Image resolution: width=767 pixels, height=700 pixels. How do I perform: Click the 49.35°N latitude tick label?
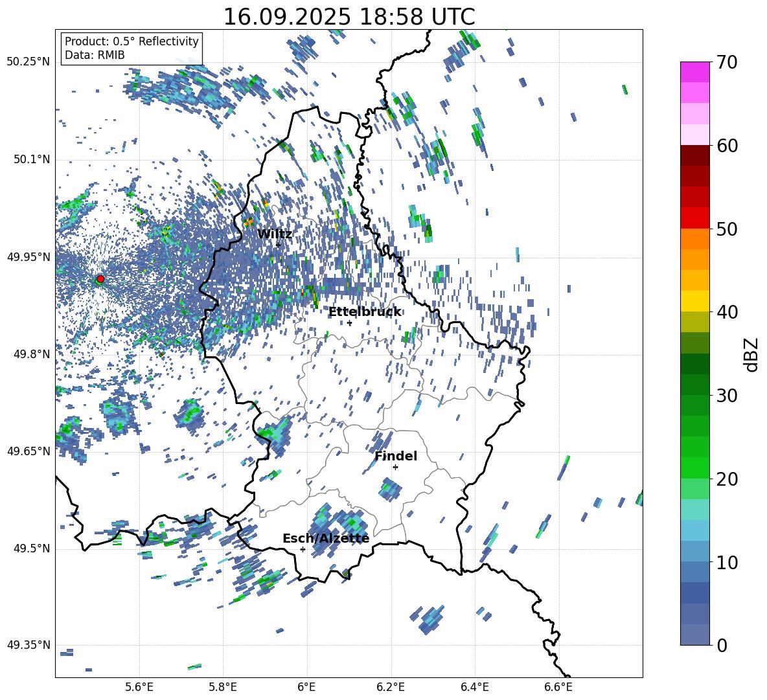coord(29,645)
